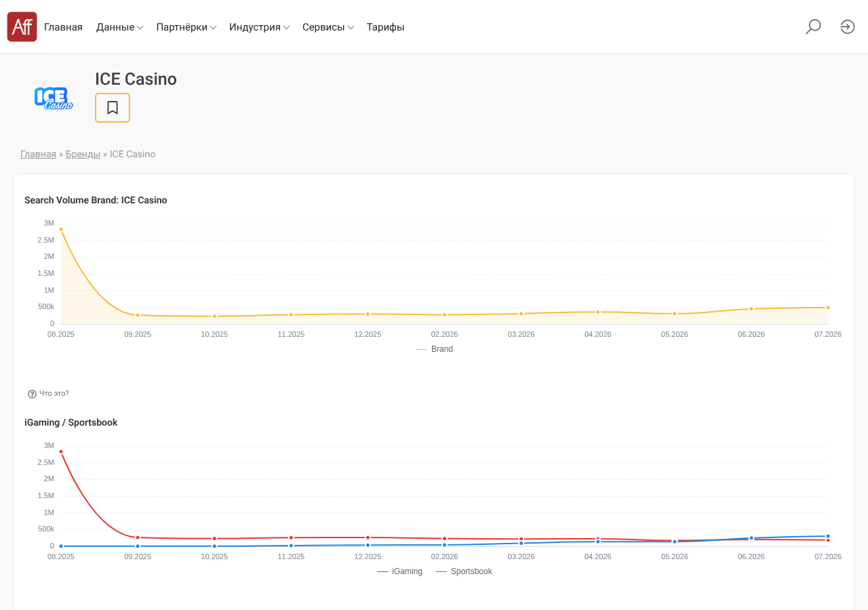The height and width of the screenshot is (610, 868).
Task: Click the red iGaming point at 02.2026
Action: 445,539
